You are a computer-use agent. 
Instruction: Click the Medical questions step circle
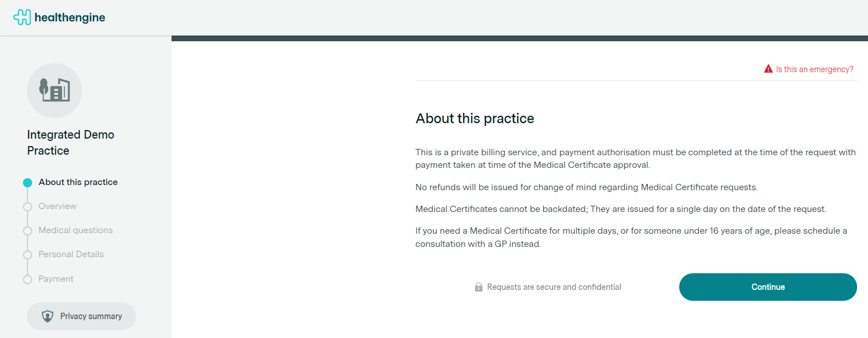(28, 231)
